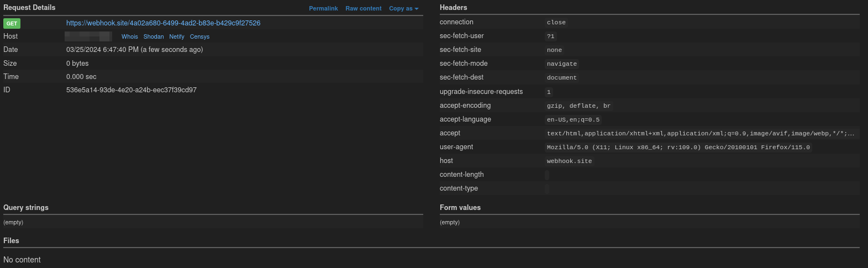This screenshot has width=868, height=268.
Task: Open Raw content view
Action: click(363, 8)
